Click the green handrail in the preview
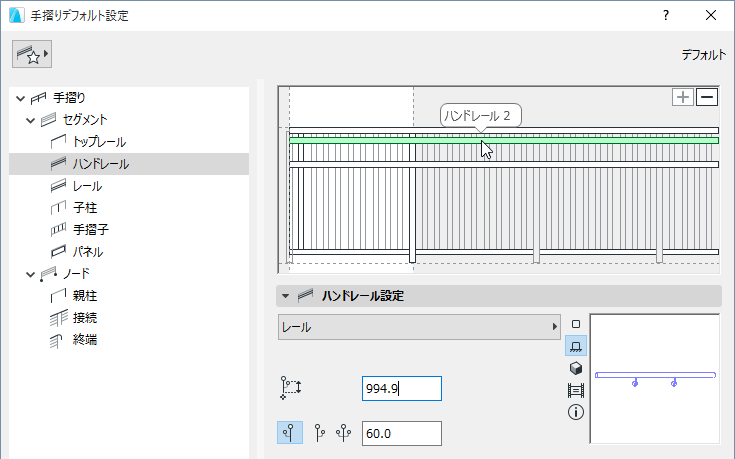The height and width of the screenshot is (459, 735). 560,141
